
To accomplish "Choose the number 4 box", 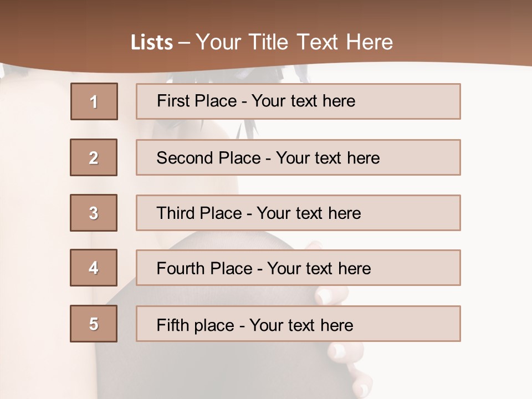I will [94, 268].
